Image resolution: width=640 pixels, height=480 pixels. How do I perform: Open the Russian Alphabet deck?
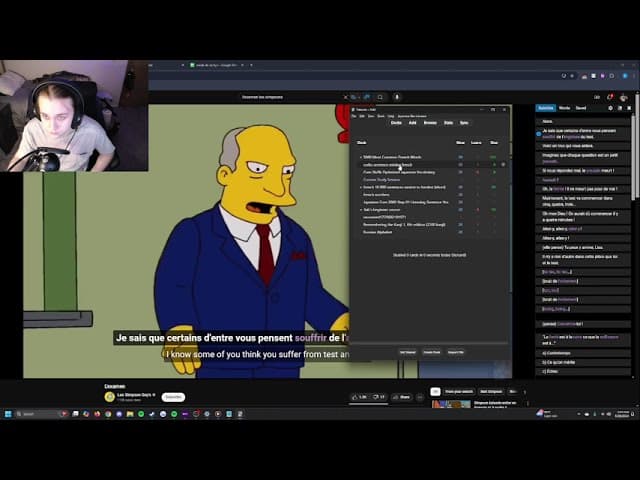click(x=378, y=232)
